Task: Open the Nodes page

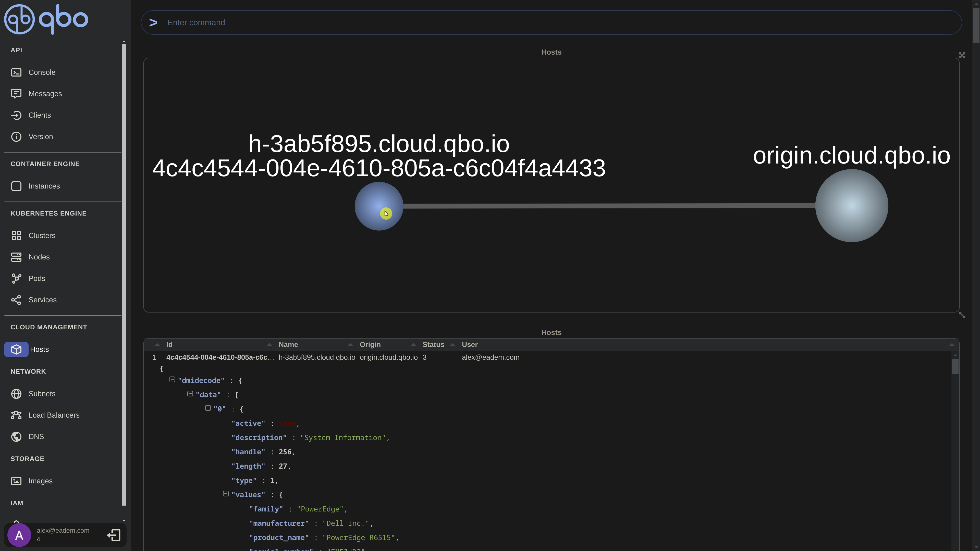Action: (39, 257)
